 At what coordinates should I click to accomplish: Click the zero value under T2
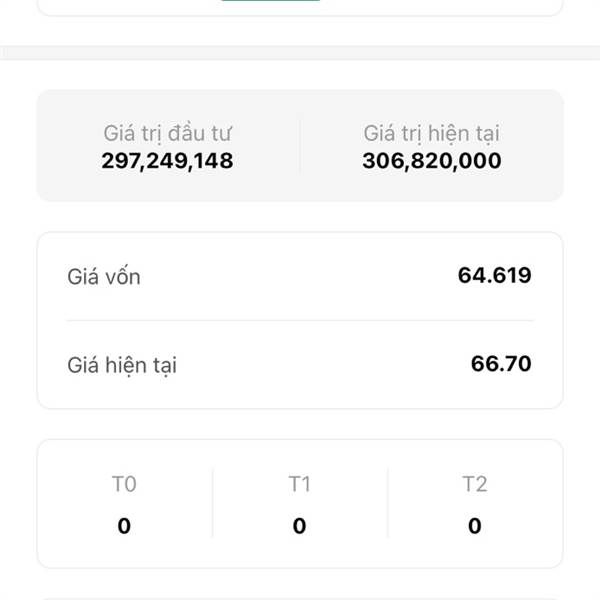[474, 526]
